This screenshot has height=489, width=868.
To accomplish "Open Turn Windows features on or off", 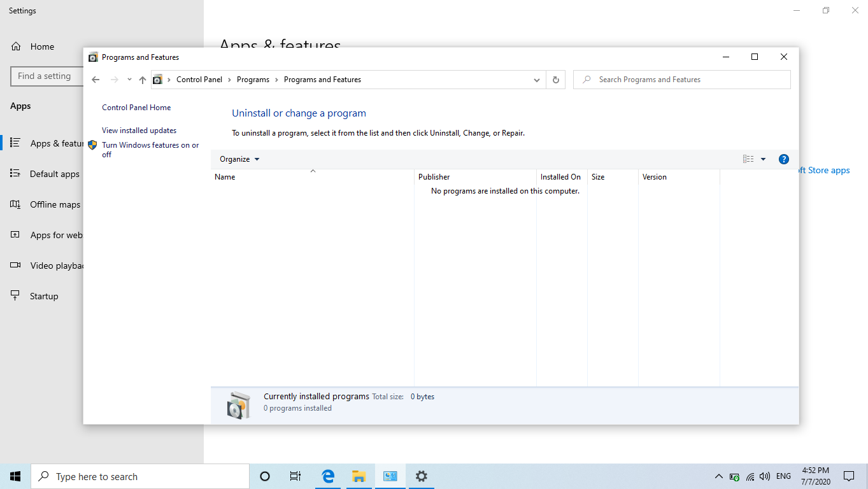I will click(150, 150).
